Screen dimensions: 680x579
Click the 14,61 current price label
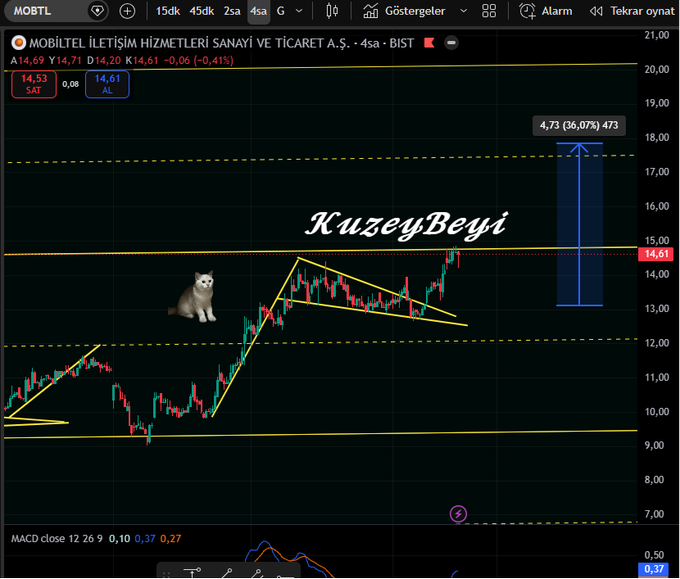pos(657,254)
